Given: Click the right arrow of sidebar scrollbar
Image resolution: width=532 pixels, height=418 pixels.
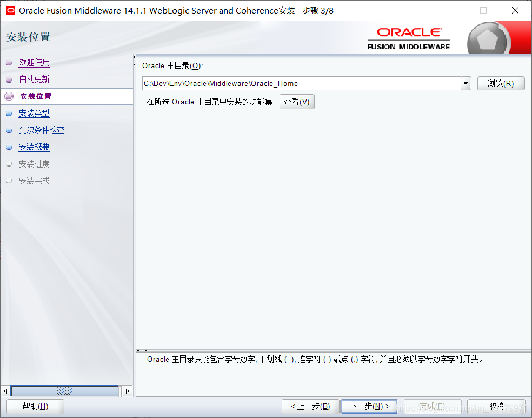Looking at the screenshot, I should click(127, 391).
